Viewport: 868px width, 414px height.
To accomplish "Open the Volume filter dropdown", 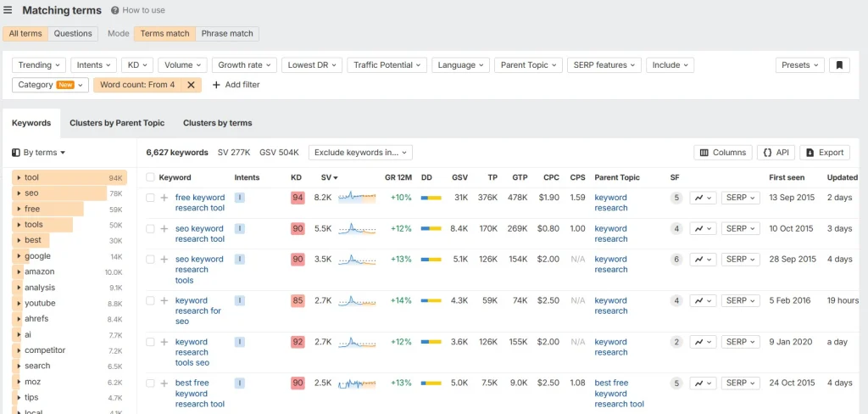I will point(183,64).
